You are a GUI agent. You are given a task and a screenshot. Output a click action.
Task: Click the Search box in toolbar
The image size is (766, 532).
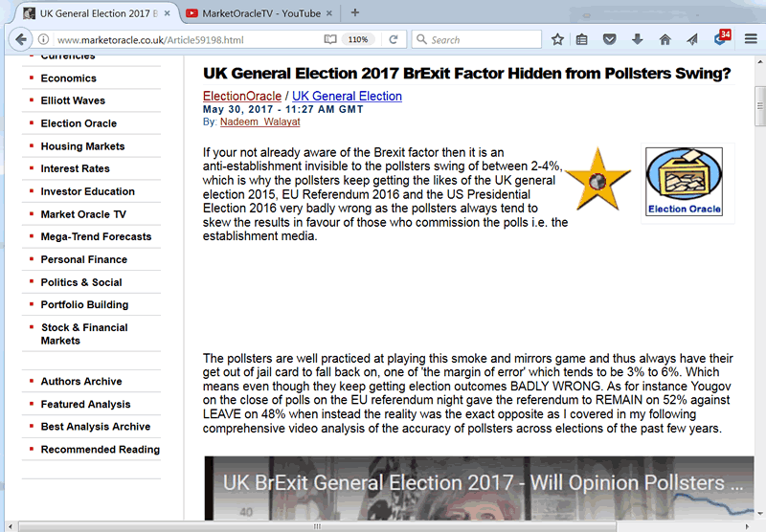coord(477,39)
